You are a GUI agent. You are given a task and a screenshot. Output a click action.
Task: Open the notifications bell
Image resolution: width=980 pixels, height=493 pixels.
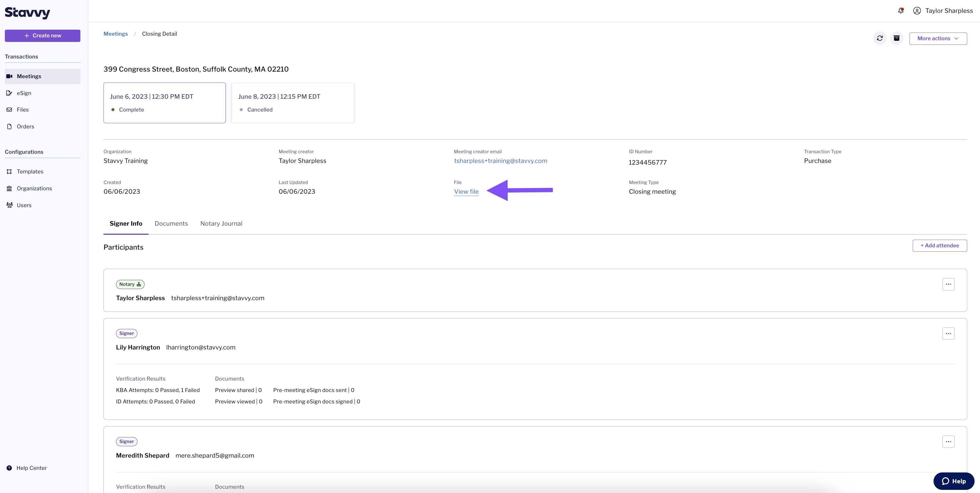[x=900, y=10]
